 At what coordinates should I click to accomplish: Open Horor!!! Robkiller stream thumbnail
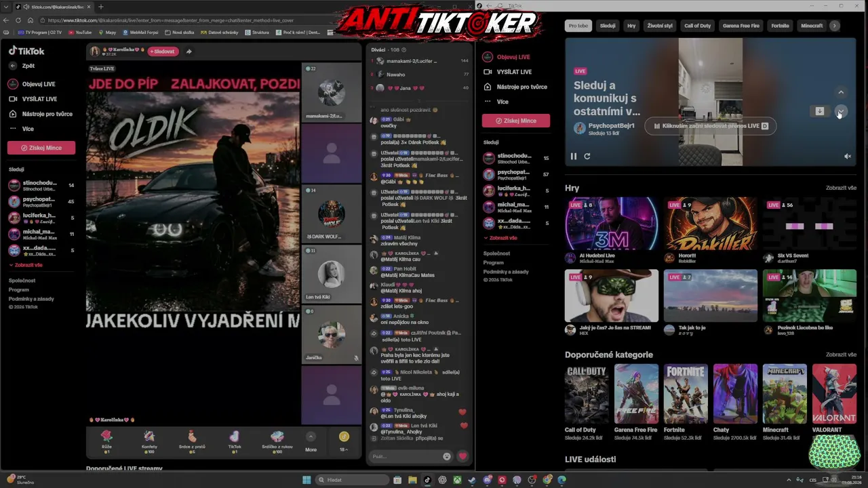711,224
